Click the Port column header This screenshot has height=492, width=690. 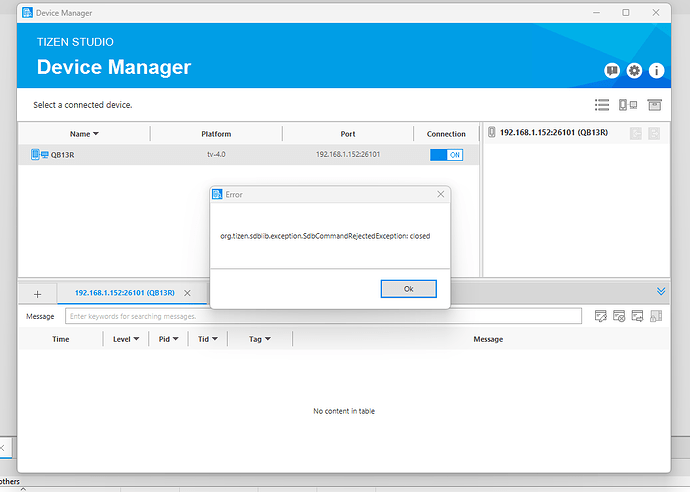coord(348,134)
